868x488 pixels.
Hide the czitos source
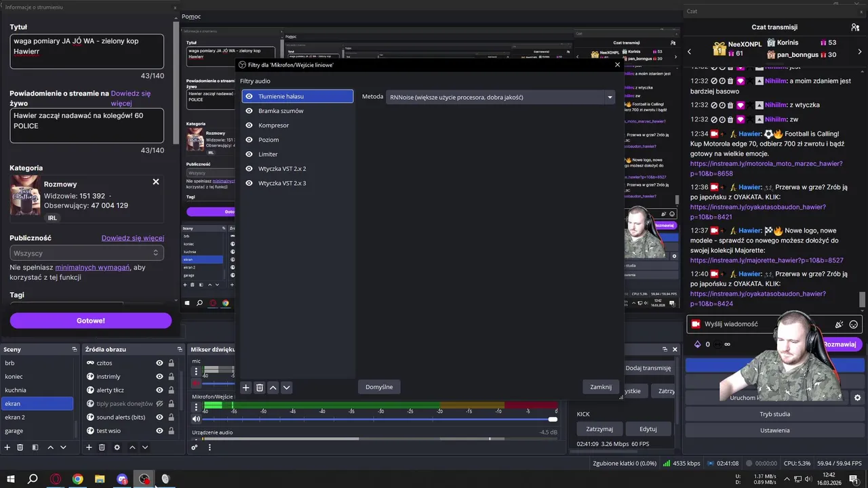tap(159, 363)
